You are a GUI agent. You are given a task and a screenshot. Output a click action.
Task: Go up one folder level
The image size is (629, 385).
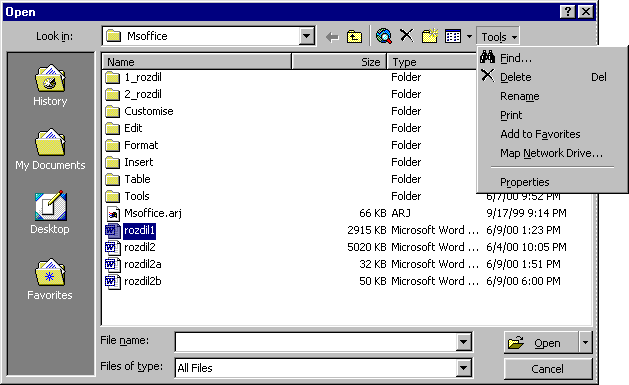(354, 37)
